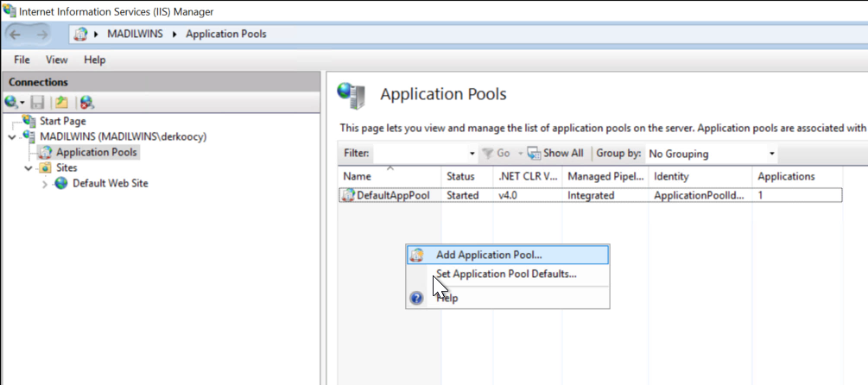Click the Filter text input field

coord(420,154)
